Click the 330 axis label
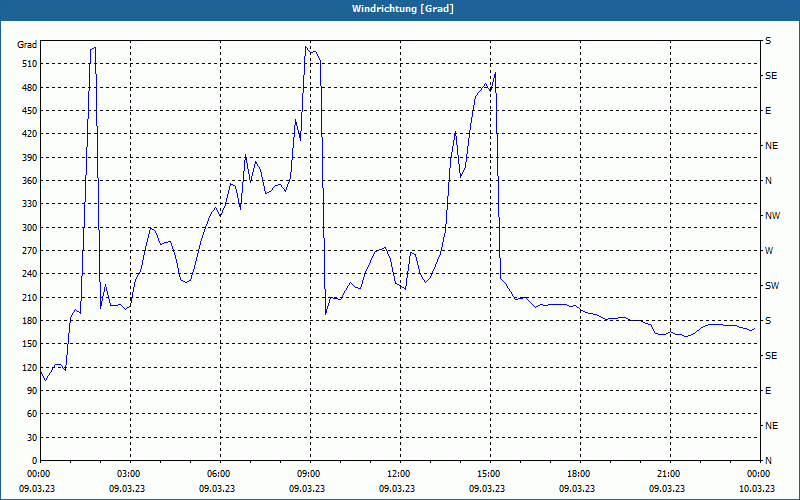800x500 pixels. [30, 204]
